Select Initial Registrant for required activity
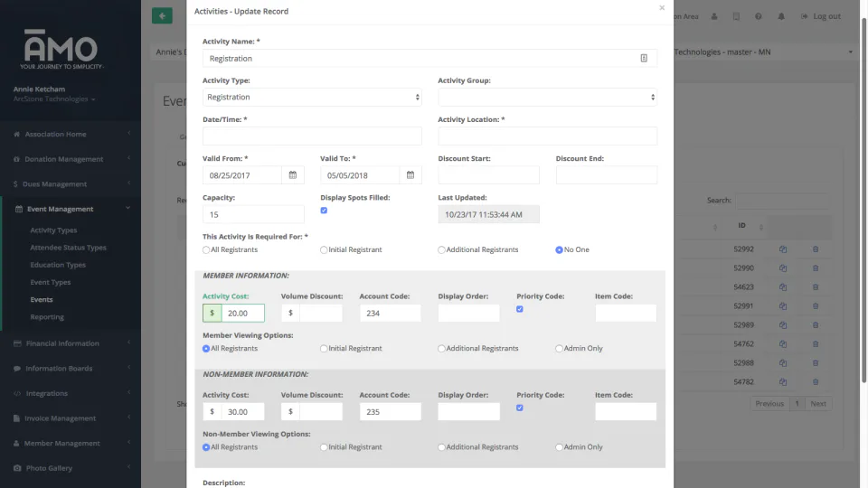Viewport: 868px width, 488px height. click(324, 250)
